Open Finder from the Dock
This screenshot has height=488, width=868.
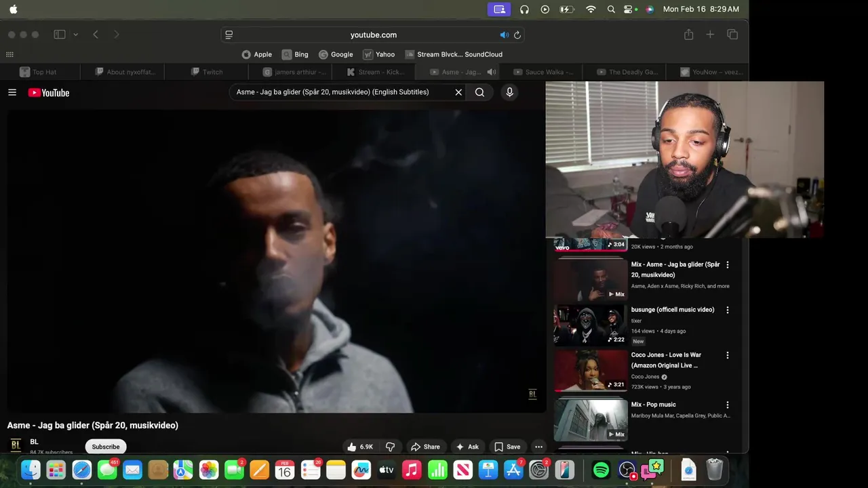(31, 470)
